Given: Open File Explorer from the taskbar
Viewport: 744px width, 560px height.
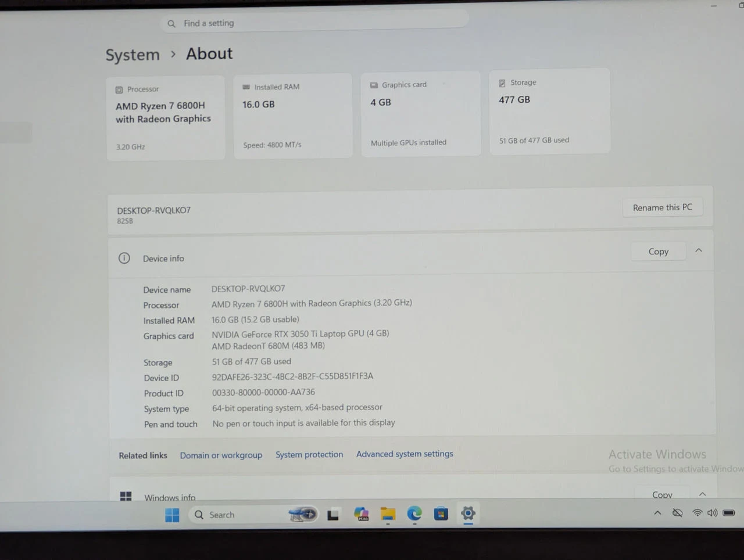Looking at the screenshot, I should coord(388,514).
